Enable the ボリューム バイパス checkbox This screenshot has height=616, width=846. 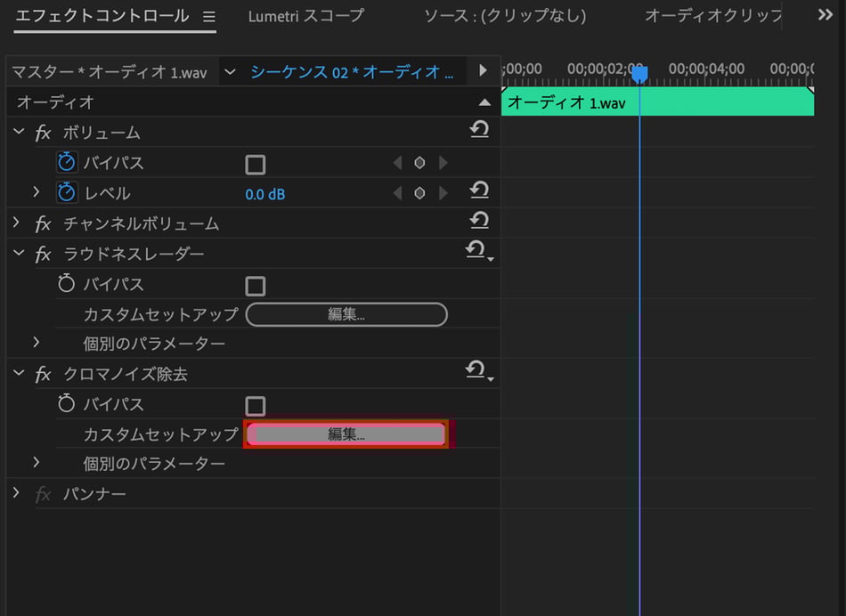(x=256, y=165)
